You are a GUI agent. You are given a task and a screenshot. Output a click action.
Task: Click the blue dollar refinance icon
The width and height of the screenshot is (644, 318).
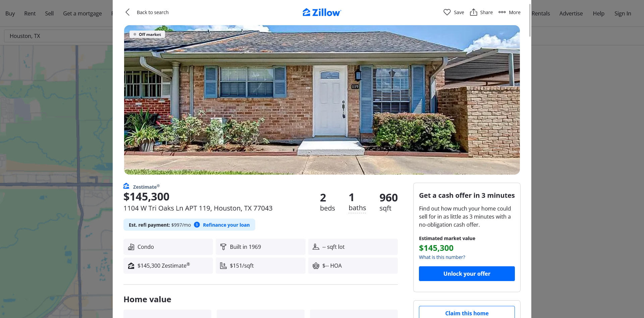click(x=197, y=225)
